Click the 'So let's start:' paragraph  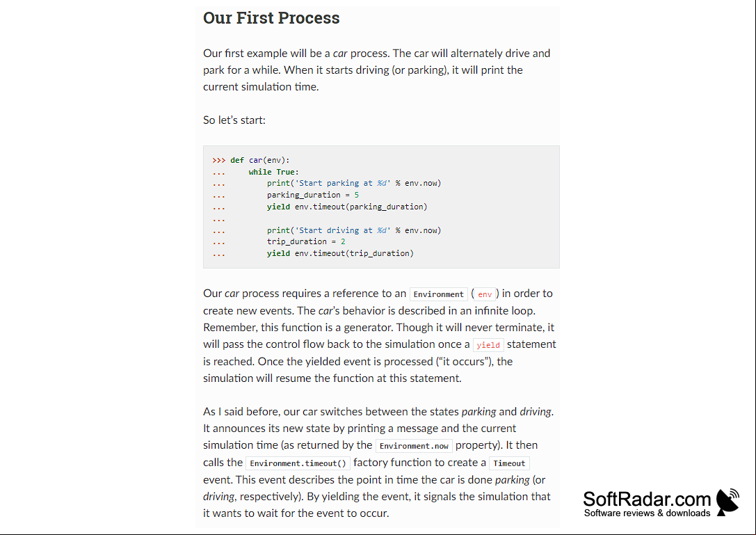point(234,120)
